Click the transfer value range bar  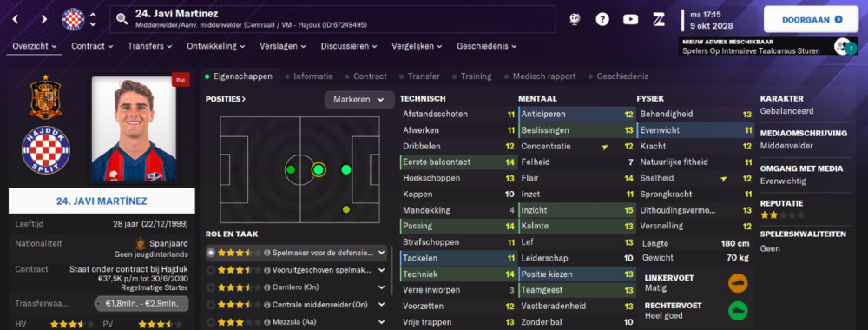[141, 303]
